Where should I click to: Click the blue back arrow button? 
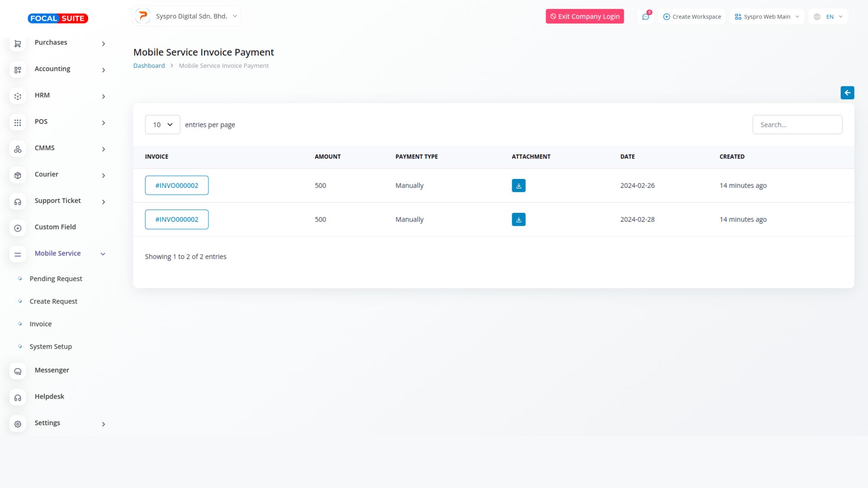pos(847,93)
